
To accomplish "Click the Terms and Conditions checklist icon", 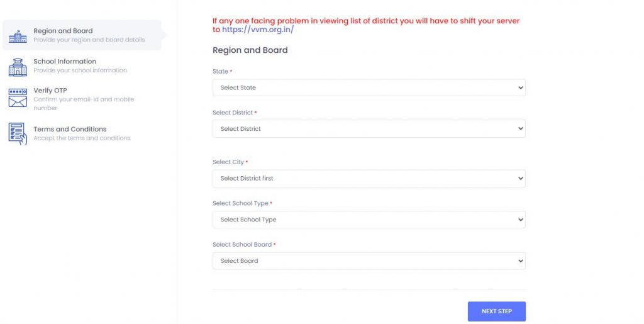I will tap(18, 133).
